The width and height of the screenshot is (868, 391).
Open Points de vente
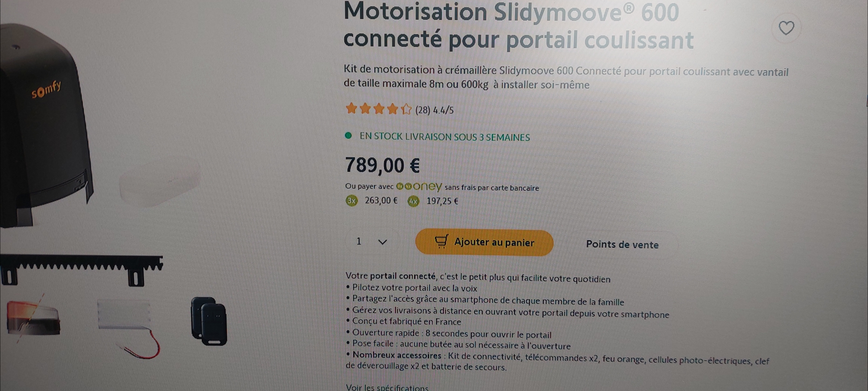pos(622,245)
